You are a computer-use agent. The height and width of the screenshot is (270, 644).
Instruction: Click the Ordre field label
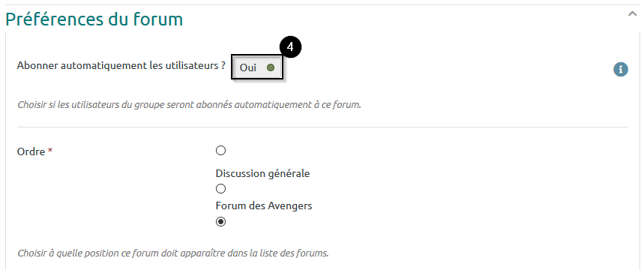coord(31,151)
